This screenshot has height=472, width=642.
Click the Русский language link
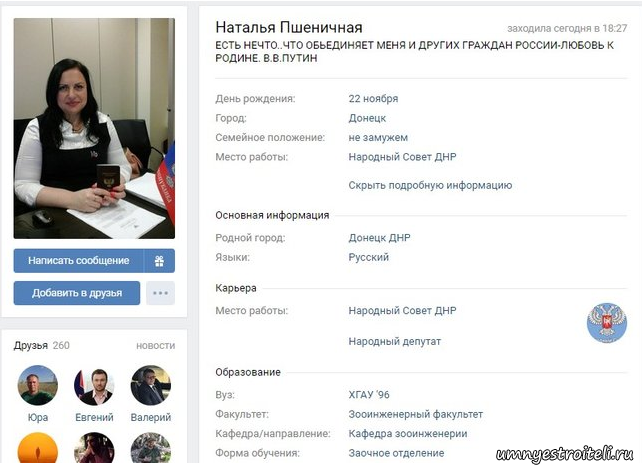[x=368, y=257]
